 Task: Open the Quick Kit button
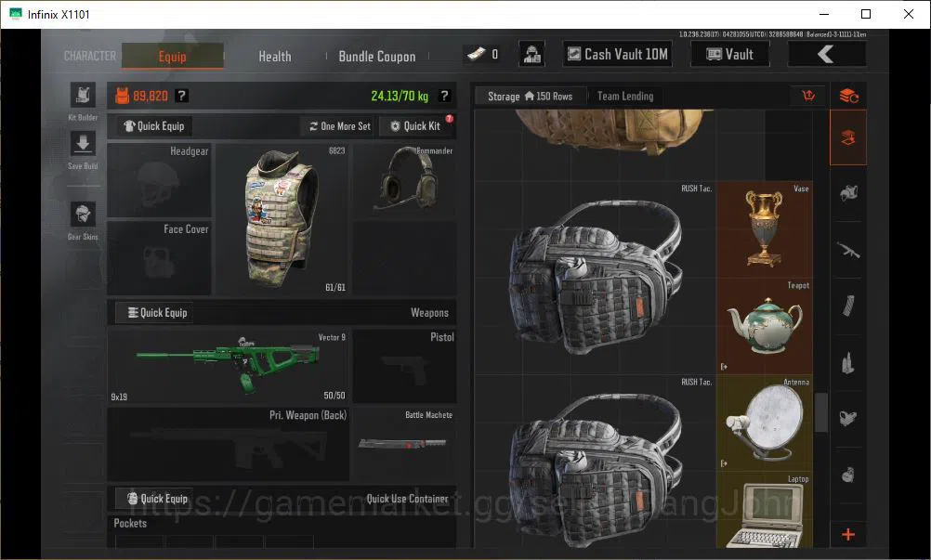[x=415, y=125]
